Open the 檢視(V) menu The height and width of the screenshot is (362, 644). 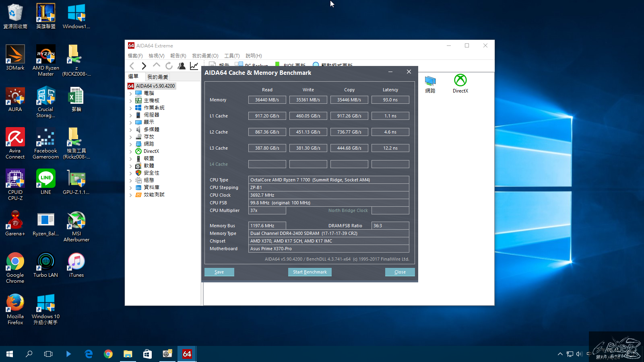click(157, 56)
